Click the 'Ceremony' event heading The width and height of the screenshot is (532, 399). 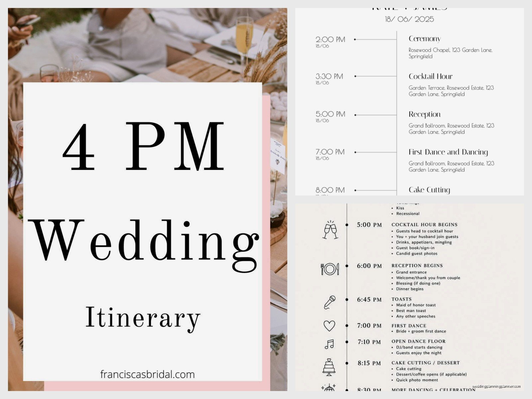tap(425, 39)
